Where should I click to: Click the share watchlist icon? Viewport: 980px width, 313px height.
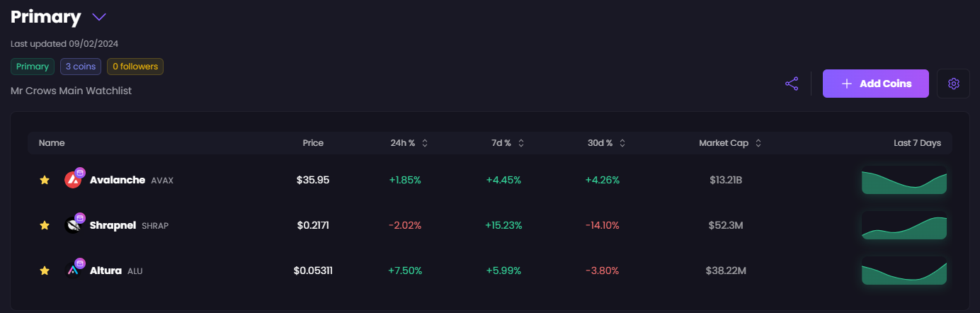792,84
